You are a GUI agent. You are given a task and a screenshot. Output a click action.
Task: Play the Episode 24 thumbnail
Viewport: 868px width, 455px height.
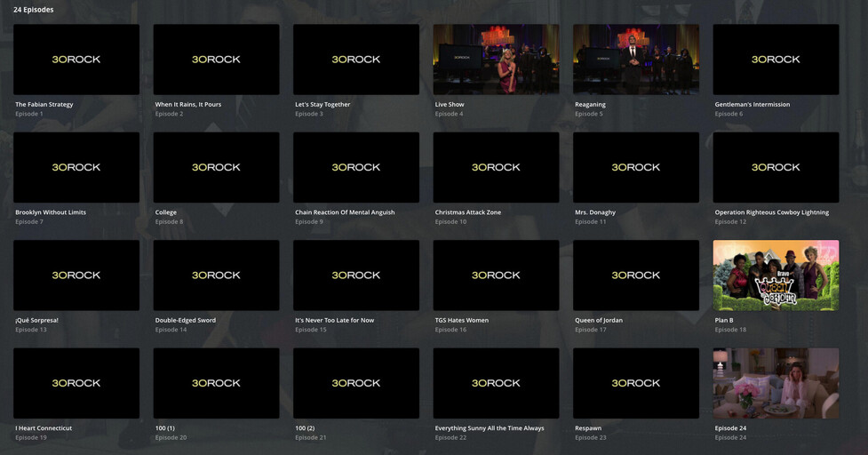point(776,383)
